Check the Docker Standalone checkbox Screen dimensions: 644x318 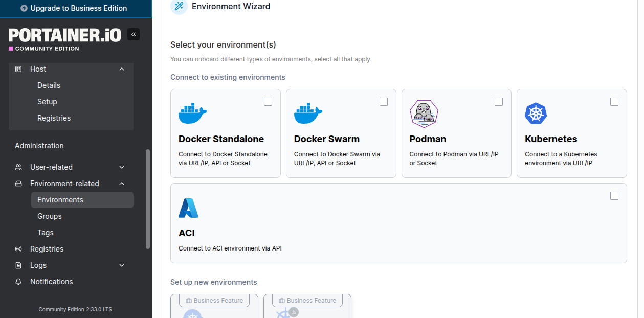point(268,102)
